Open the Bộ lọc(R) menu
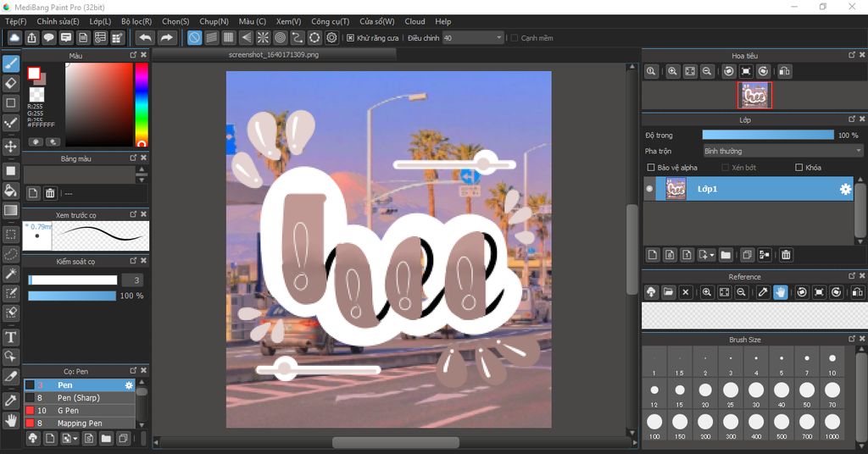 click(136, 21)
